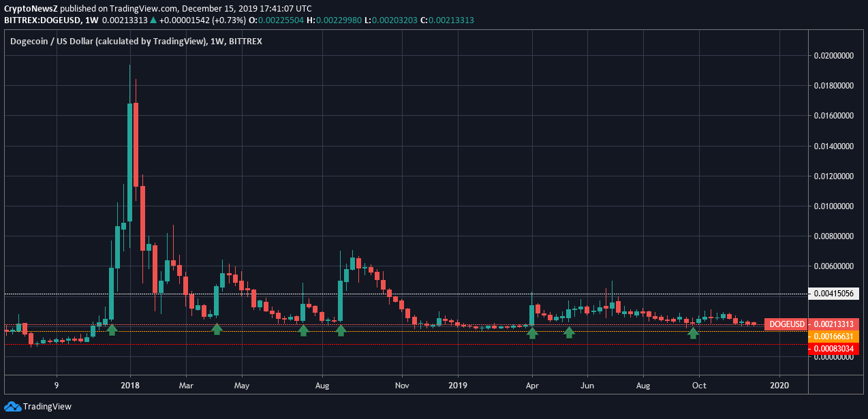This screenshot has height=419, width=868.
Task: Click the 2020 label on time axis
Action: click(x=779, y=386)
